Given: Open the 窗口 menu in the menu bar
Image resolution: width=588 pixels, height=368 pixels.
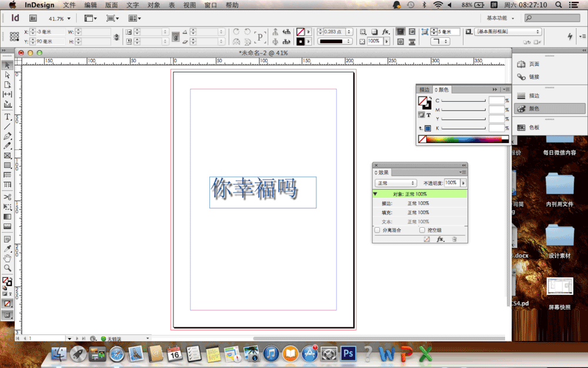Looking at the screenshot, I should (210, 5).
